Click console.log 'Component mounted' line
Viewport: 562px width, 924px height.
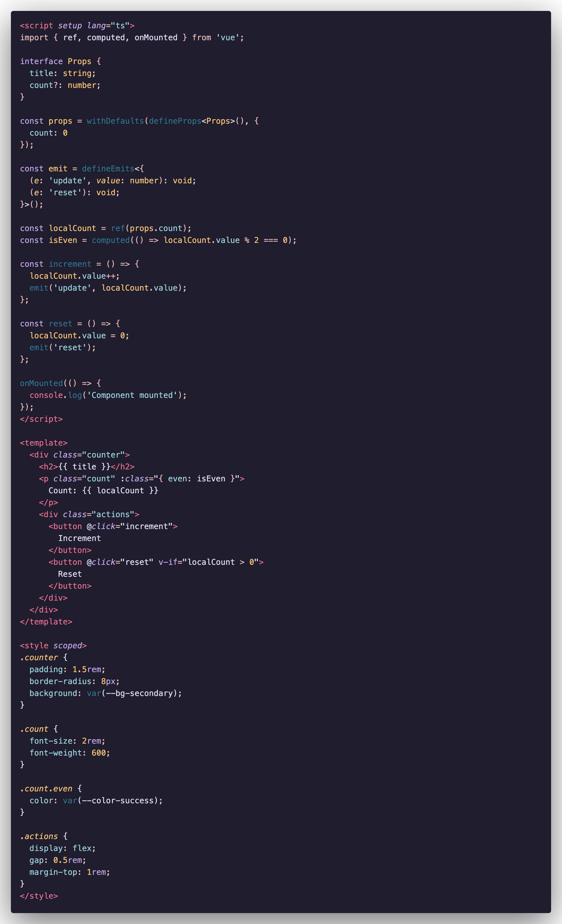(107, 395)
